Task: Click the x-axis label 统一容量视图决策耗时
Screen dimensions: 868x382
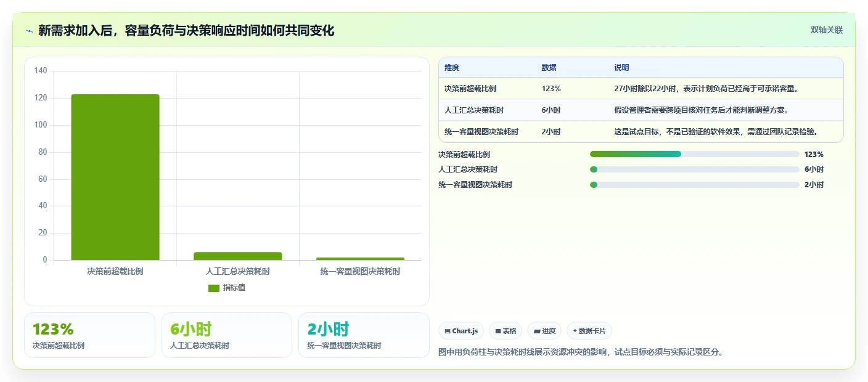Action: tap(361, 271)
